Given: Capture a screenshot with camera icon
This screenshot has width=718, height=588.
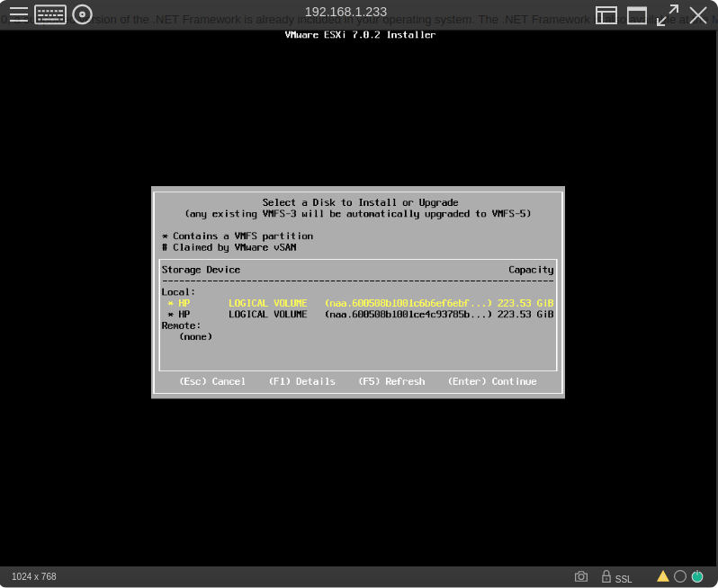Looking at the screenshot, I should point(581,576).
